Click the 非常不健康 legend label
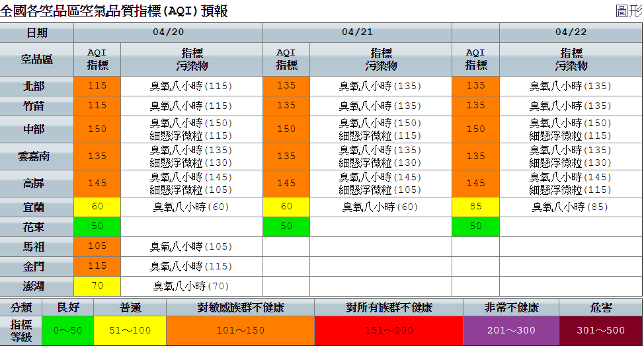644x348 pixels. [x=511, y=307]
